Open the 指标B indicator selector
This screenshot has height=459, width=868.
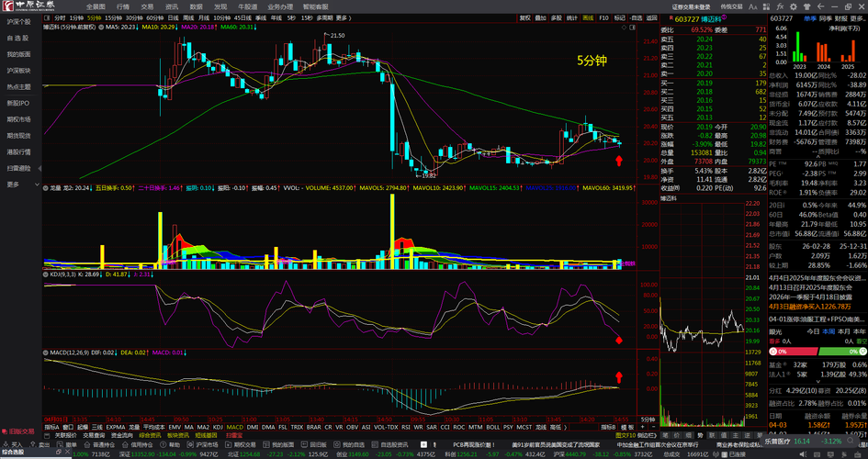[x=609, y=427]
